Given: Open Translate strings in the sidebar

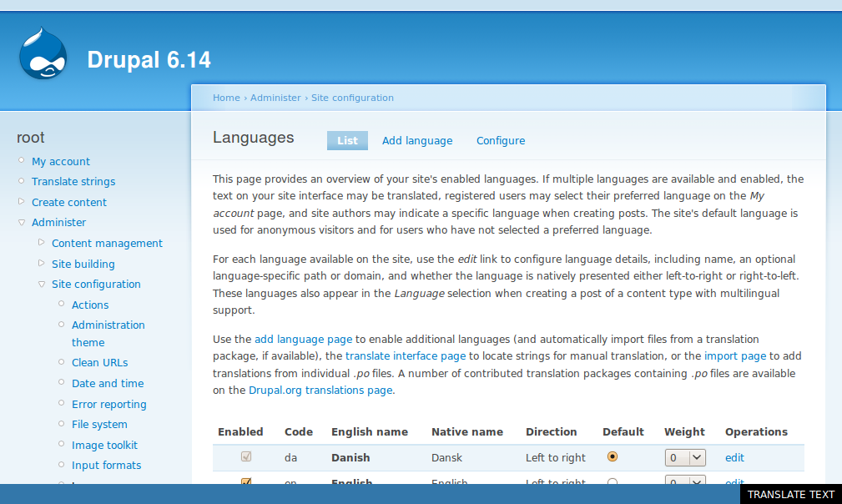Looking at the screenshot, I should tap(73, 181).
